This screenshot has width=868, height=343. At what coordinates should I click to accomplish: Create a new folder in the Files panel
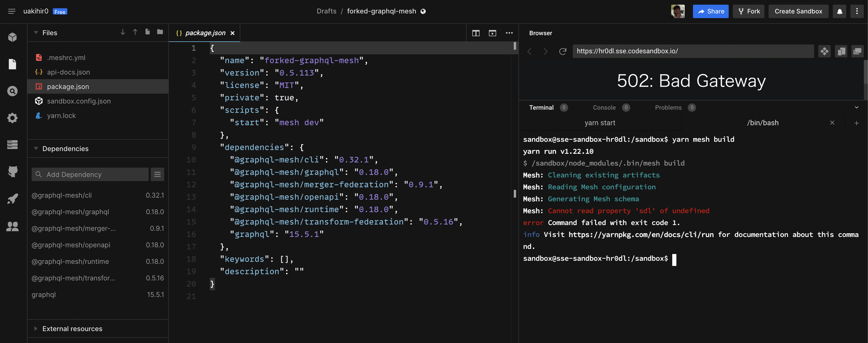tap(160, 32)
